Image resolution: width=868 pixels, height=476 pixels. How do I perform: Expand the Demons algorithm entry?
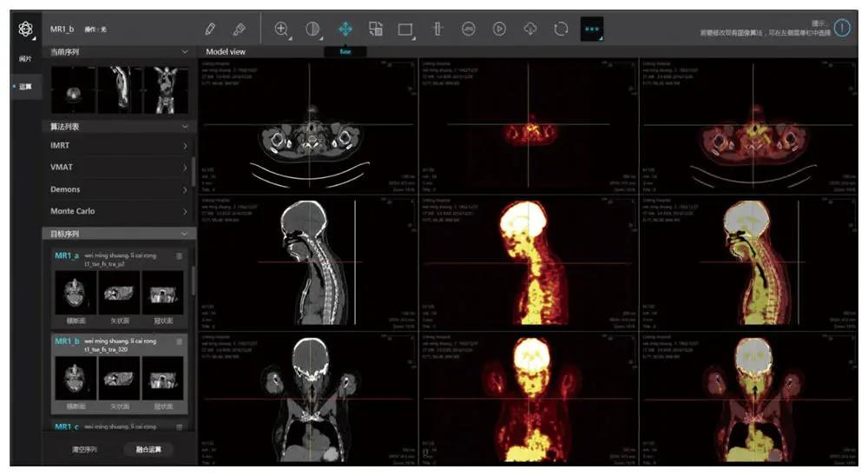[118, 189]
